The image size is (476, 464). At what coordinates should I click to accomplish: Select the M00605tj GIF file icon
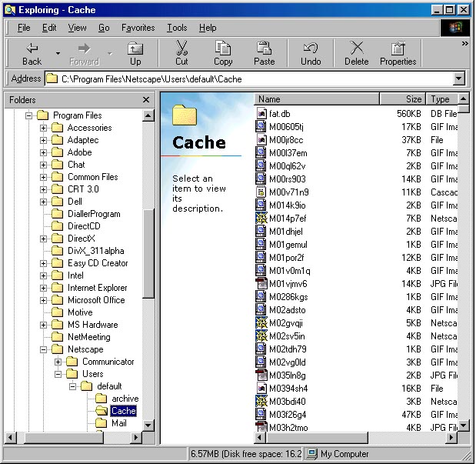(x=261, y=127)
